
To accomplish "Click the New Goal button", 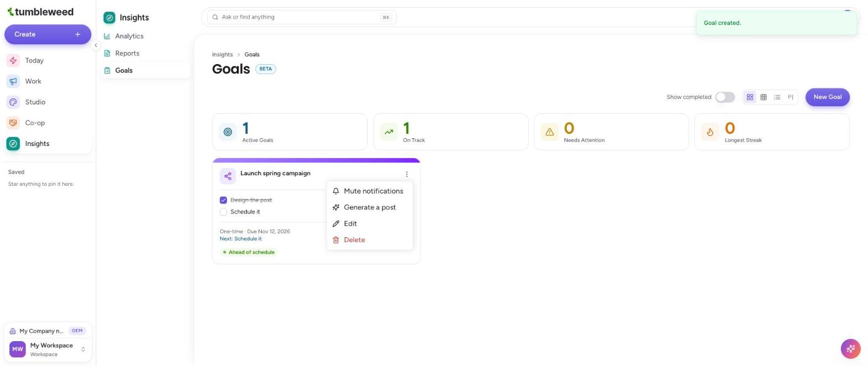I will coord(827,97).
